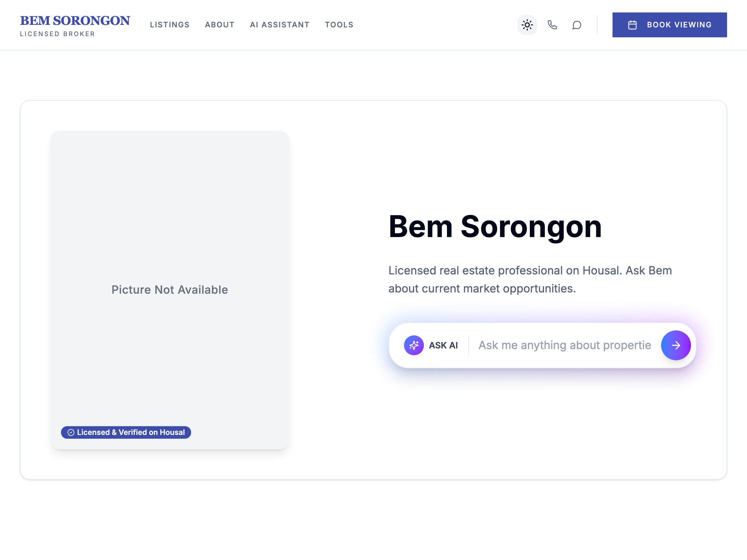
Task: Navigate to the AI Assistant section
Action: [x=279, y=25]
